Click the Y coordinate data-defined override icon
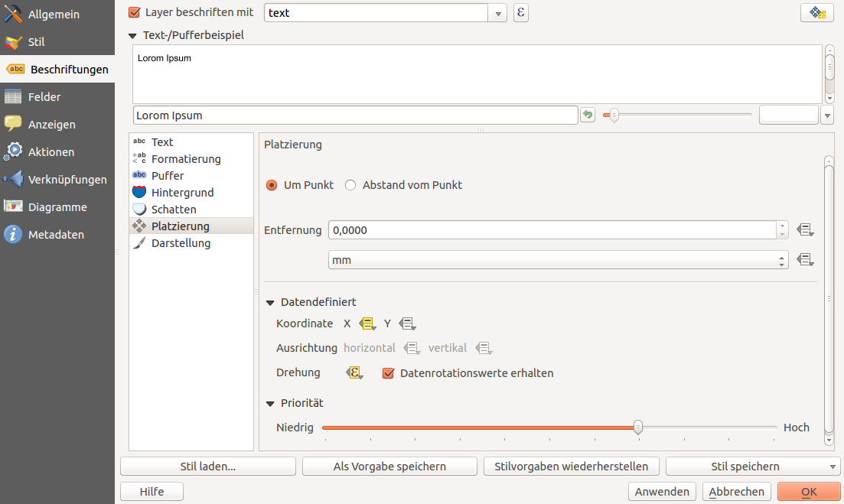844x504 pixels. pyautogui.click(x=407, y=324)
